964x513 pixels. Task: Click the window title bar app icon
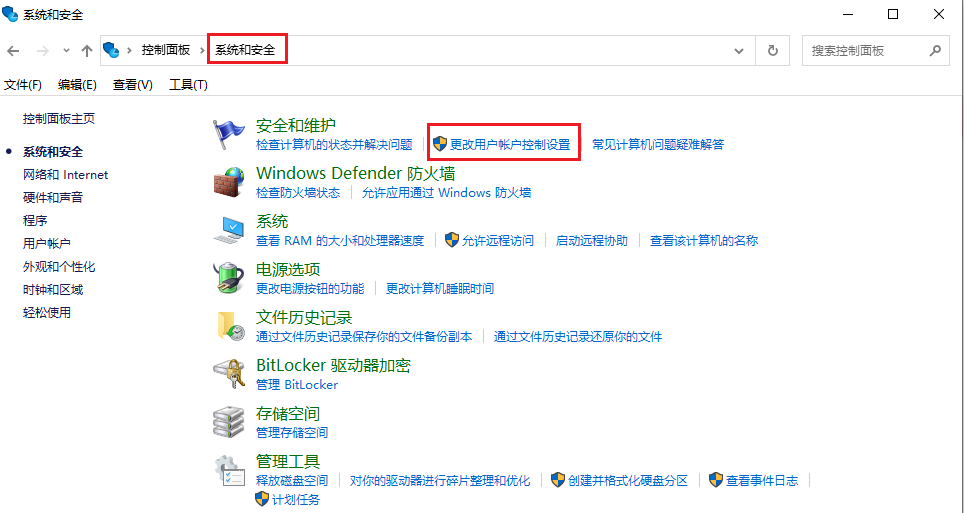click(x=10, y=14)
